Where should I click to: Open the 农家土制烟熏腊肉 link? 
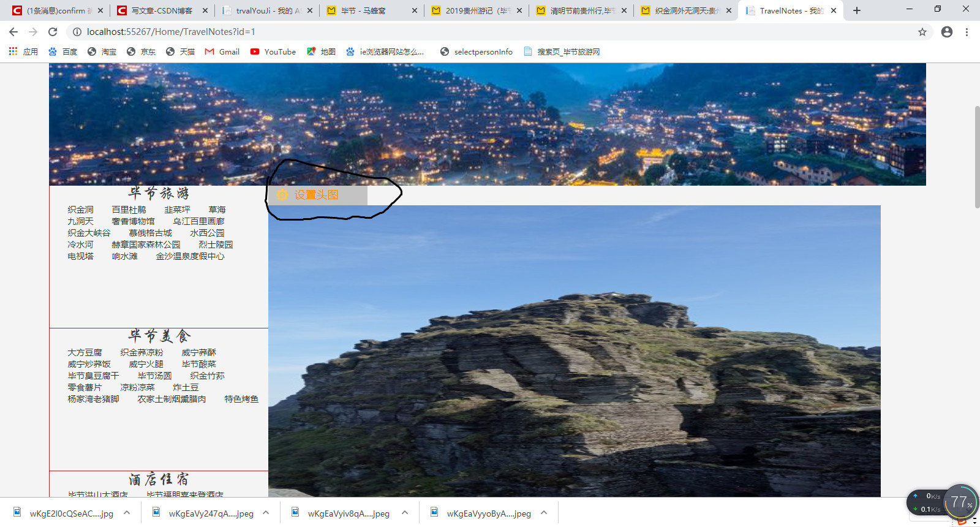171,399
